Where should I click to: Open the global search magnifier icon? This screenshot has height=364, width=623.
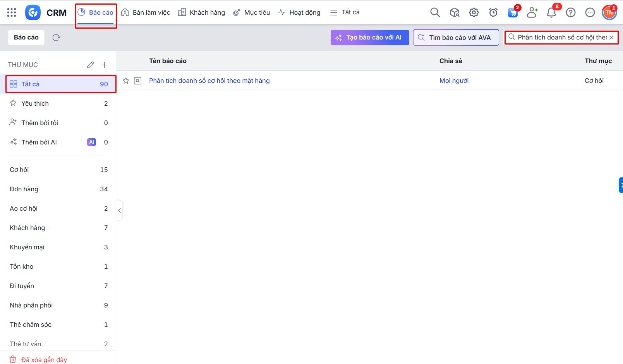pos(435,12)
